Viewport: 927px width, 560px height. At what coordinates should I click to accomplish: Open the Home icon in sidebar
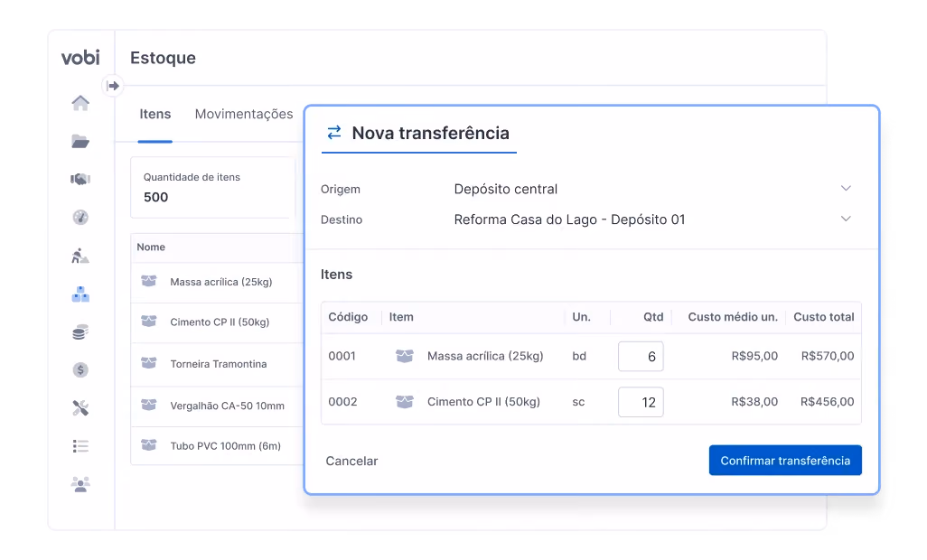tap(80, 103)
